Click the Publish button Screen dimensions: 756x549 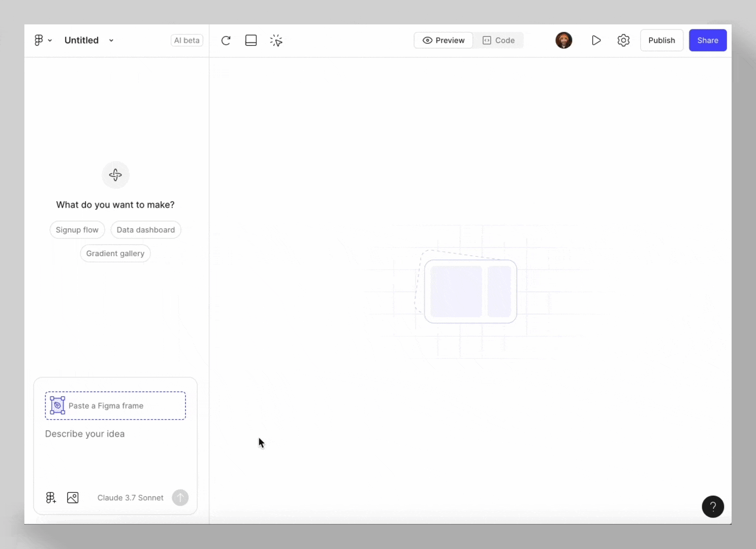tap(661, 40)
